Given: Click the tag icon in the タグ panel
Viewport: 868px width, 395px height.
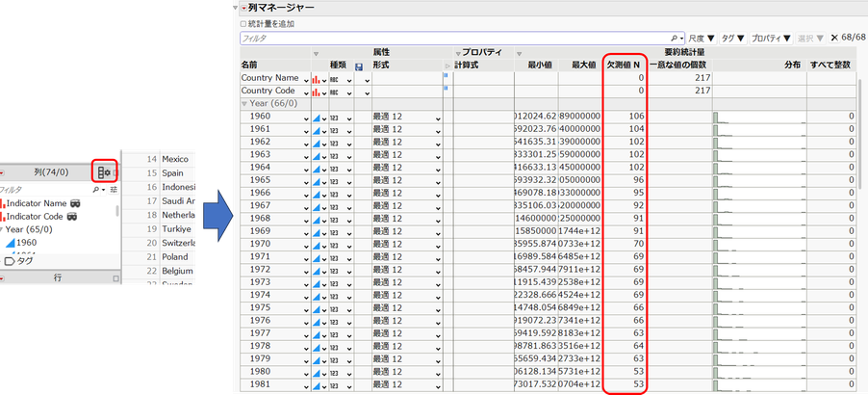Looking at the screenshot, I should click(x=10, y=261).
